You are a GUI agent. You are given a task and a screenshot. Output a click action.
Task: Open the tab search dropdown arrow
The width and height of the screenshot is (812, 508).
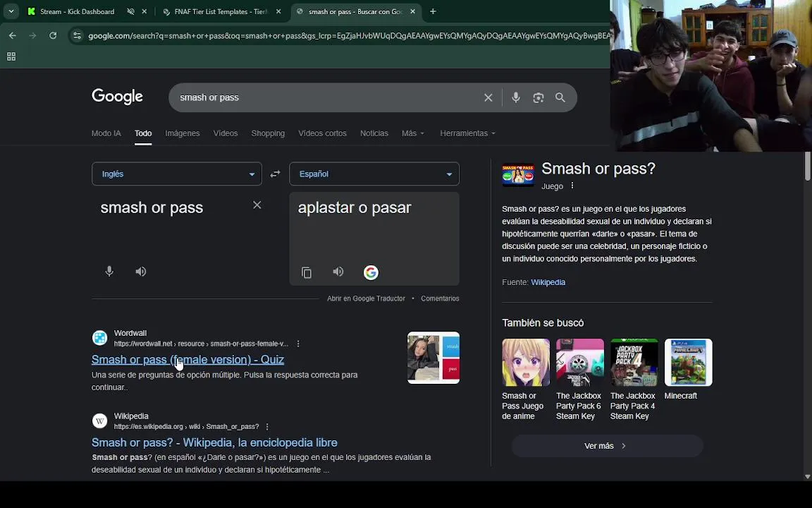pos(11,11)
